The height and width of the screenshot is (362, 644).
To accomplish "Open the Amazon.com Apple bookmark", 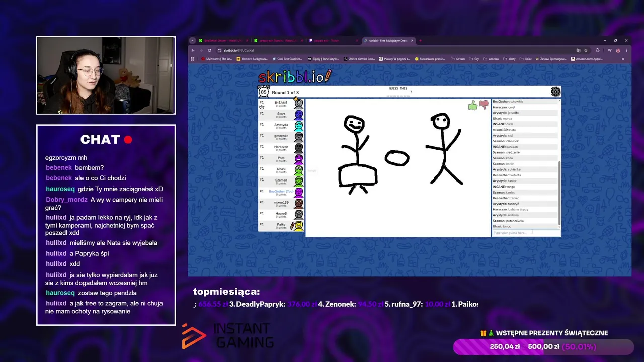I will [x=586, y=59].
